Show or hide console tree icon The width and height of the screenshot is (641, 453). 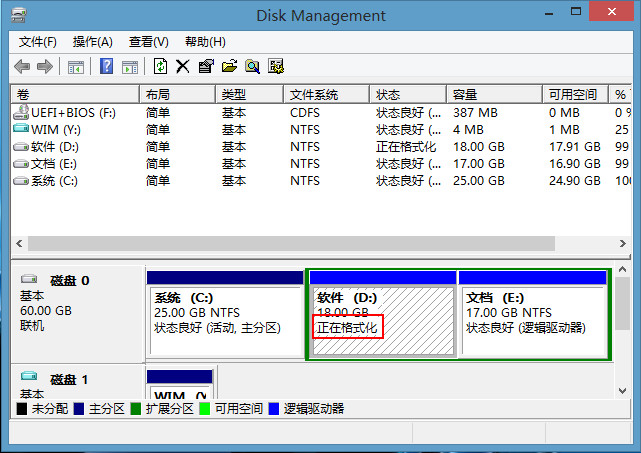pyautogui.click(x=76, y=67)
